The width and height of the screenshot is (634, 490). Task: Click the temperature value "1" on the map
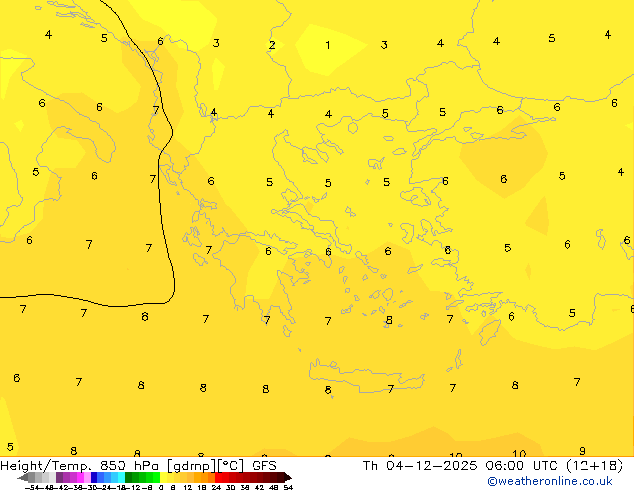coord(328,45)
